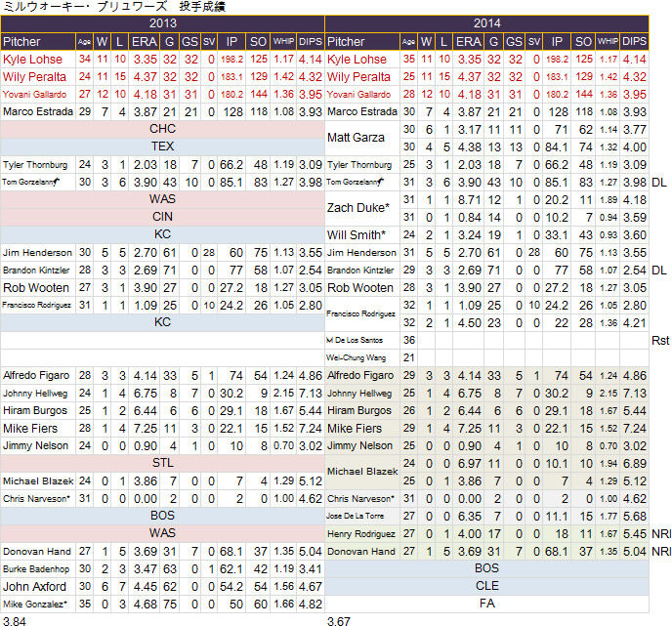Click Kyle Lohse's name in the 2013 table
Image resolution: width=672 pixels, height=626 pixels.
[32, 60]
